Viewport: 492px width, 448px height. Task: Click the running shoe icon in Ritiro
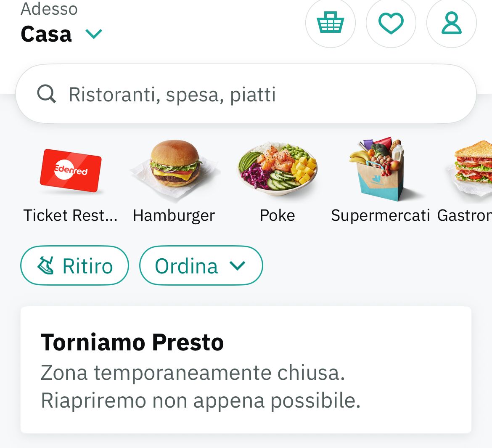point(45,266)
